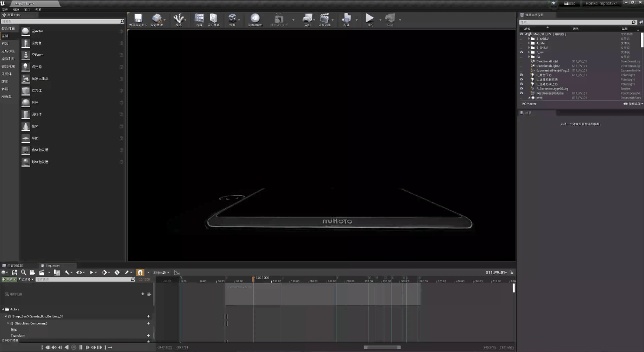644x352 pixels.
Task: Expand the StaticMeshComponent0 track
Action: point(8,323)
